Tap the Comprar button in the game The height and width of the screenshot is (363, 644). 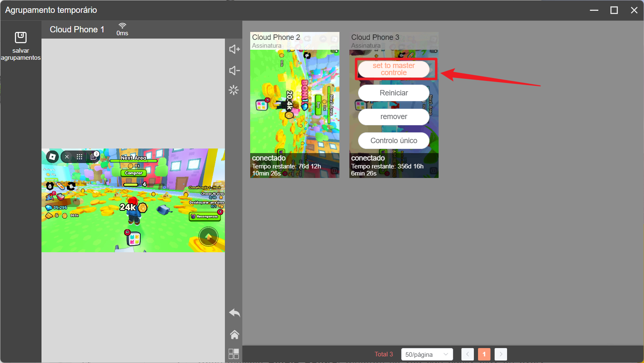click(x=134, y=173)
